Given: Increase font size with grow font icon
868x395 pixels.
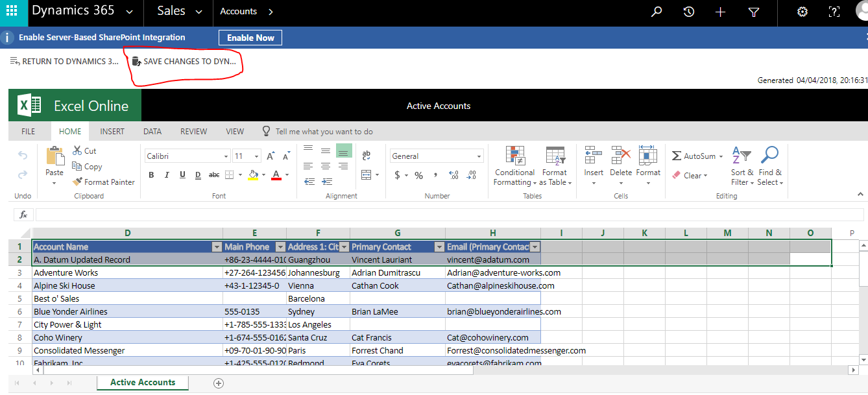Looking at the screenshot, I should 271,156.
